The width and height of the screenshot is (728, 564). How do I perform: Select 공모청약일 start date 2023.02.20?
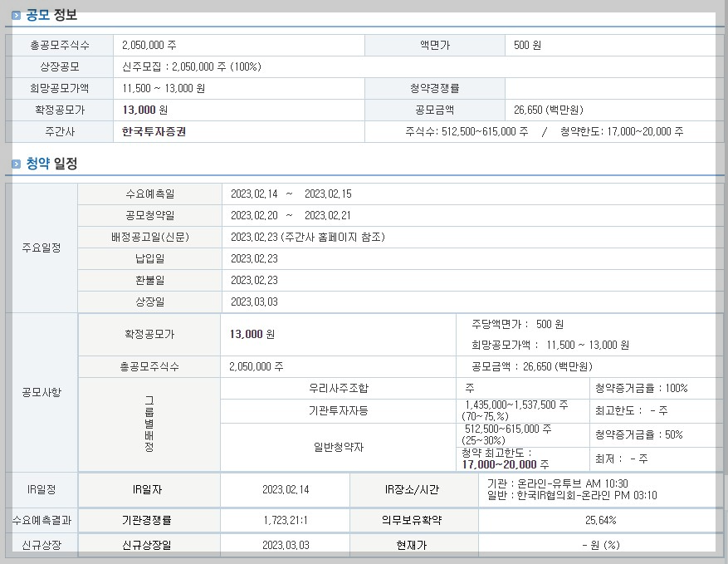coord(254,216)
